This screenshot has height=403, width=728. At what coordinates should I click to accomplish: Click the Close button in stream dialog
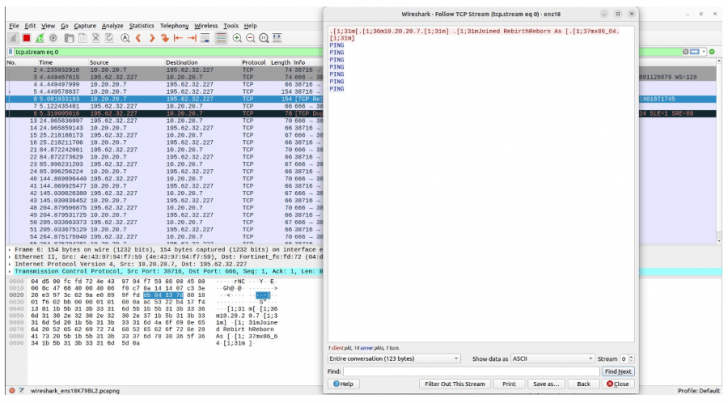pyautogui.click(x=618, y=384)
